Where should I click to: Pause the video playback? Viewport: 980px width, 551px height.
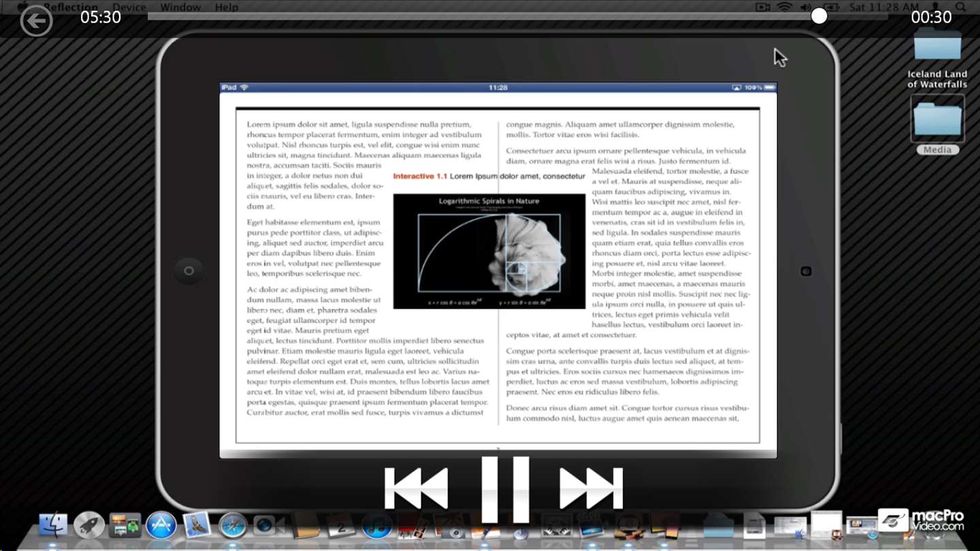point(505,489)
